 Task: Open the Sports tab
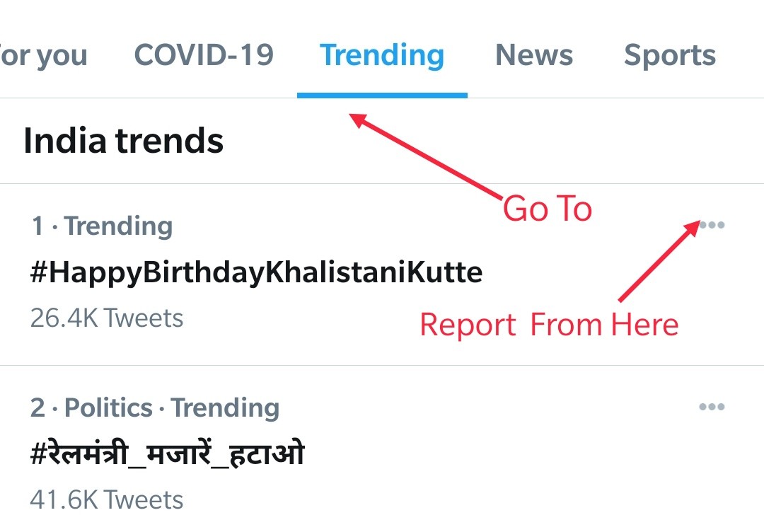669,55
